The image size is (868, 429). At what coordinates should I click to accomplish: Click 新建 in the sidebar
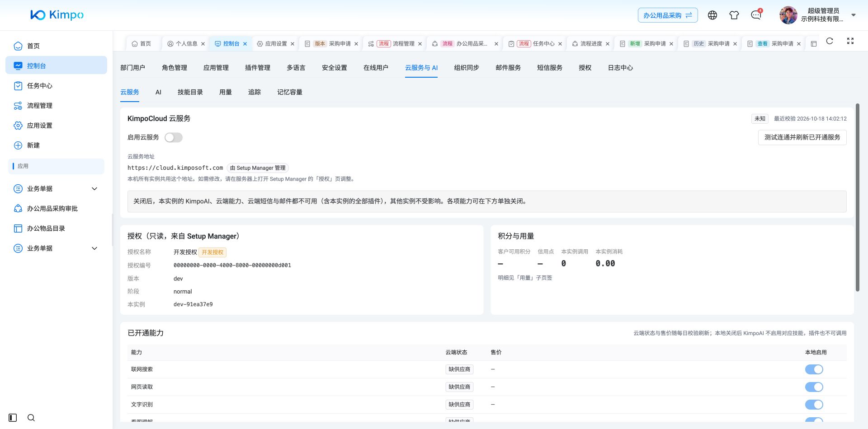pos(56,145)
